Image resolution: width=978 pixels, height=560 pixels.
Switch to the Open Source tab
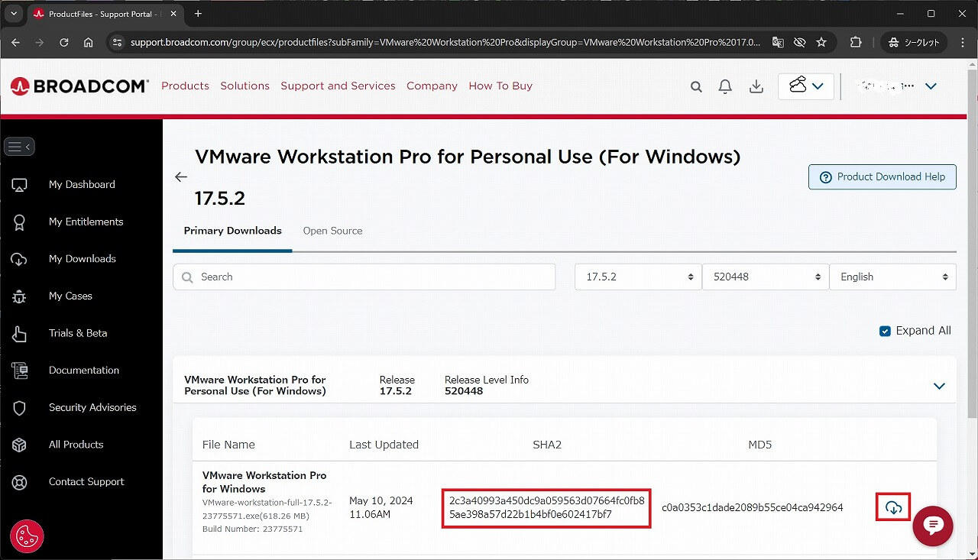(332, 231)
